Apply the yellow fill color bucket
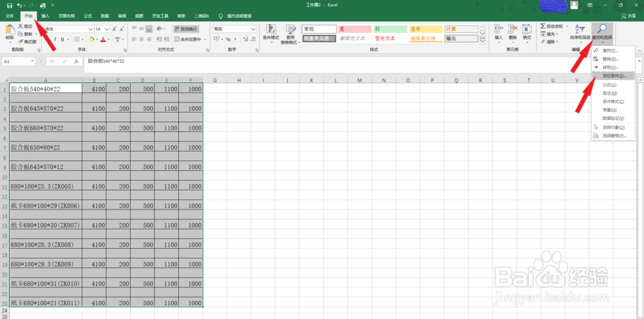Image resolution: width=644 pixels, height=319 pixels. tap(91, 39)
